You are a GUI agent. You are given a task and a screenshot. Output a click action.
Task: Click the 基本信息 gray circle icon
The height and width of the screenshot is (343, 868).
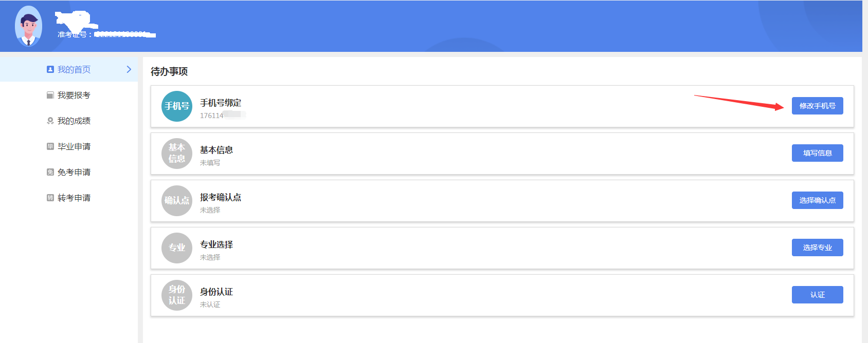coord(177,154)
